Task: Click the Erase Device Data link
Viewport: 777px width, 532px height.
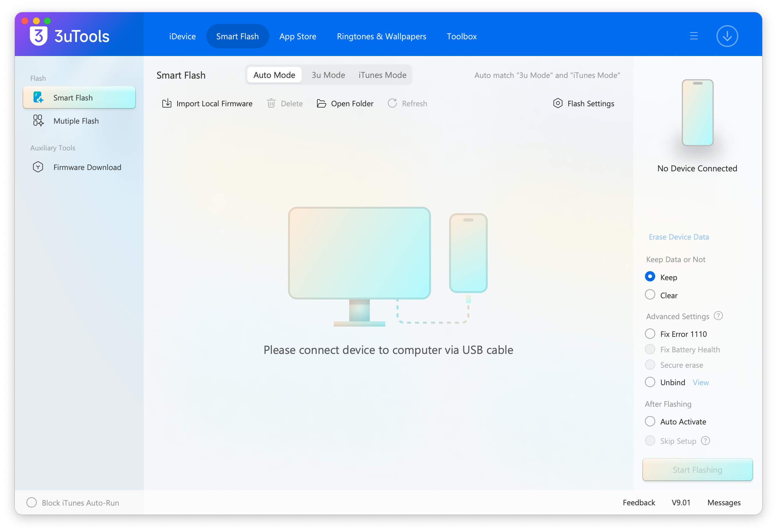Action: click(x=679, y=237)
